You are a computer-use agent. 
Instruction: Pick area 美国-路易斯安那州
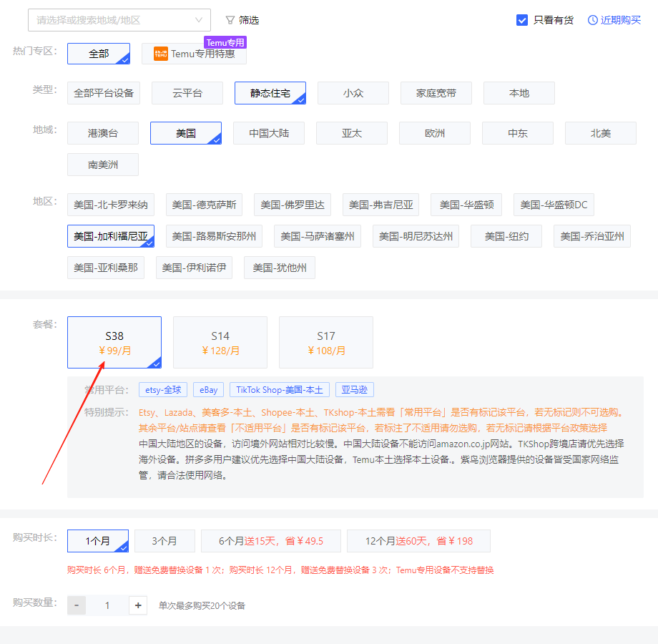point(214,236)
